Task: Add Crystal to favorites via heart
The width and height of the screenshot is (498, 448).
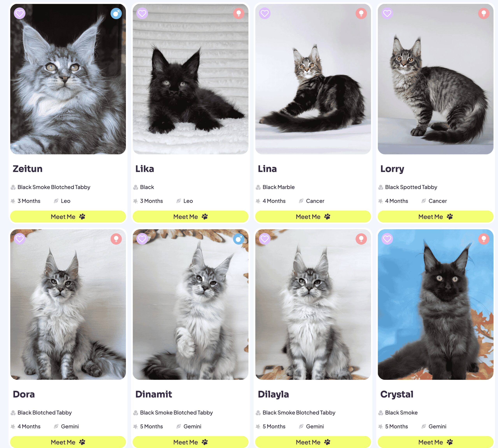Action: coord(387,239)
